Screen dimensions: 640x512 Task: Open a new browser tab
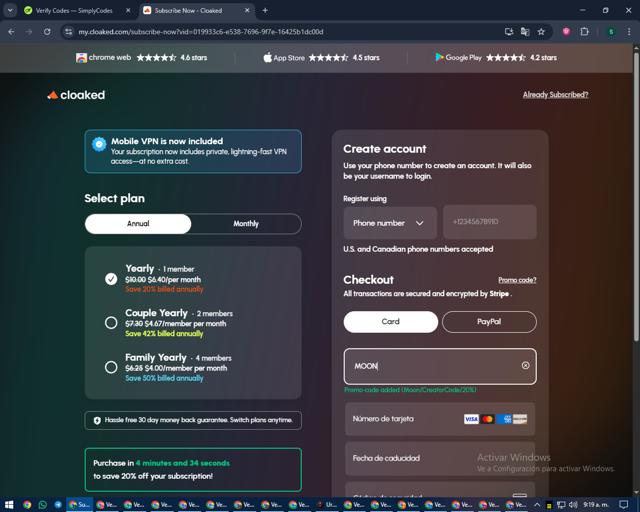265,11
